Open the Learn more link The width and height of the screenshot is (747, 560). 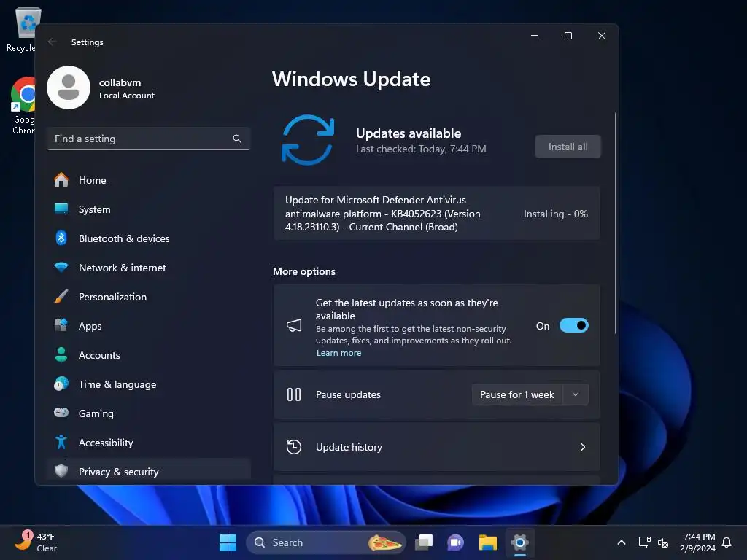coord(338,353)
